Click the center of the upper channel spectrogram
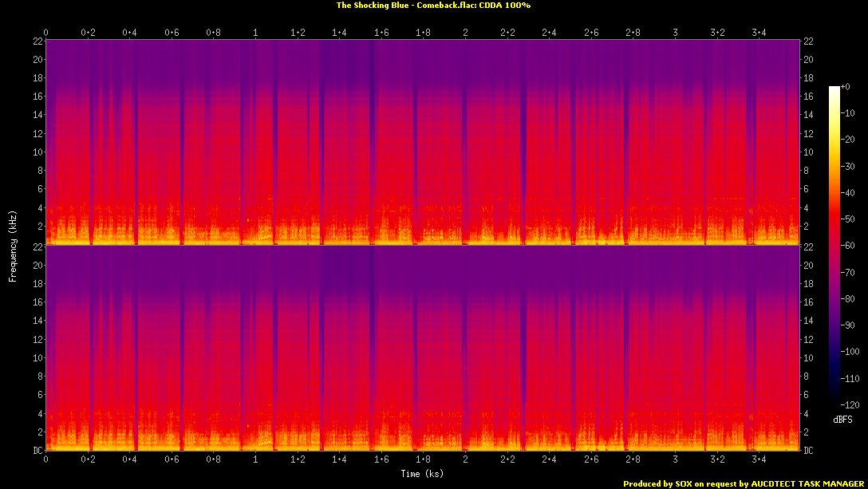 pyautogui.click(x=423, y=142)
